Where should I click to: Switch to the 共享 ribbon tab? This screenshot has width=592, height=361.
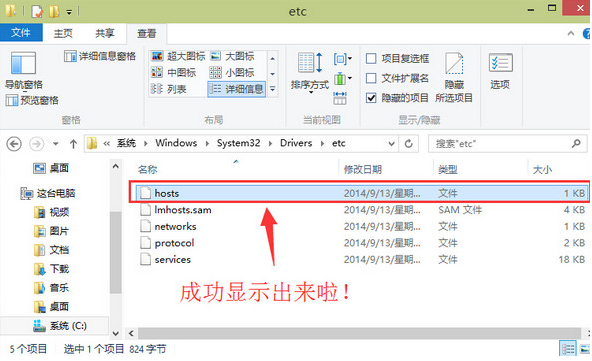coord(105,34)
